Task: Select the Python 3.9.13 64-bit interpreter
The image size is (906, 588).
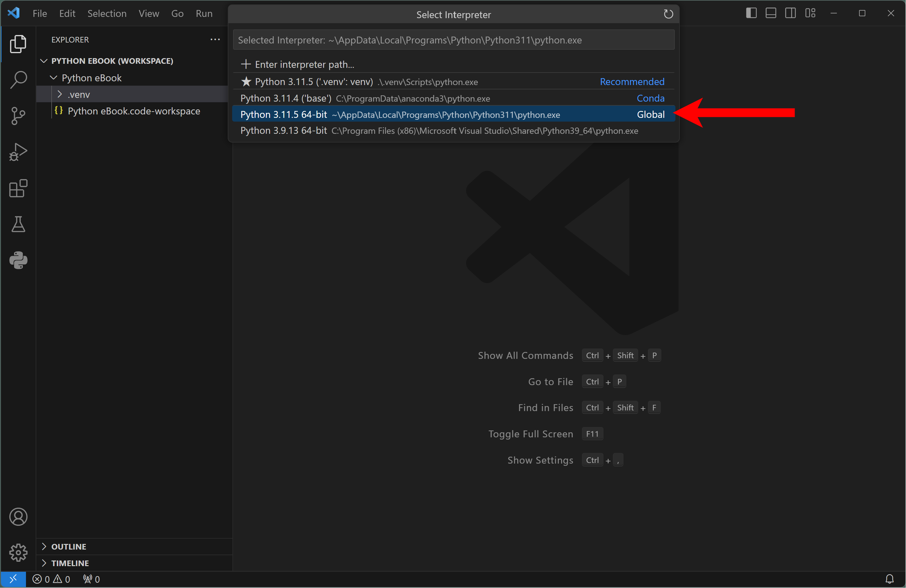Action: pos(453,130)
